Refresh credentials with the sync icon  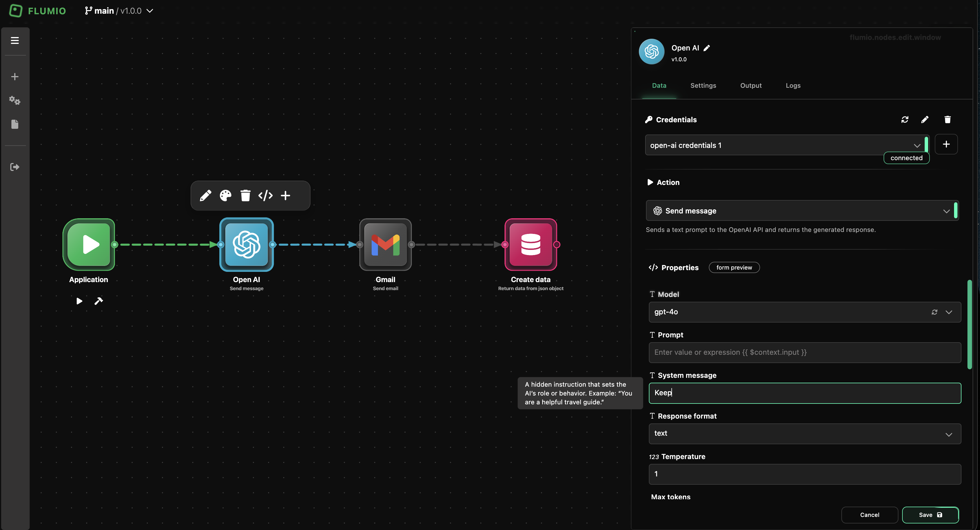click(905, 120)
